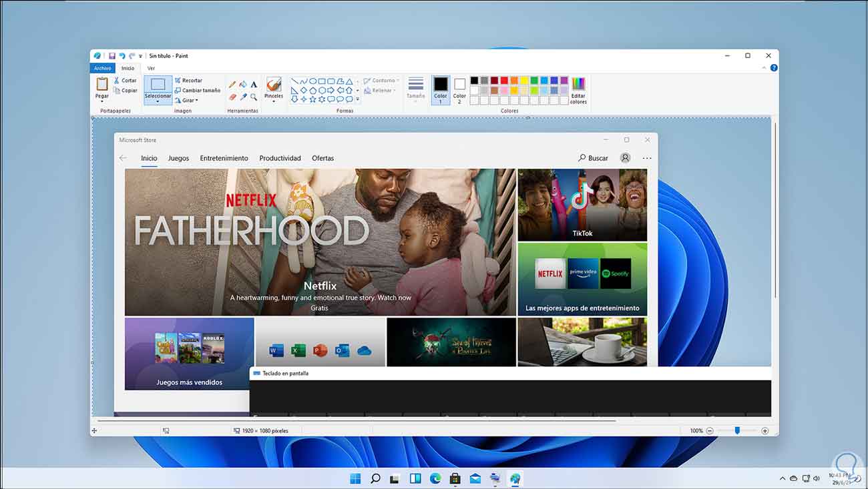868x489 pixels.
Task: Open the Rellenar fill dropdown
Action: [x=380, y=91]
